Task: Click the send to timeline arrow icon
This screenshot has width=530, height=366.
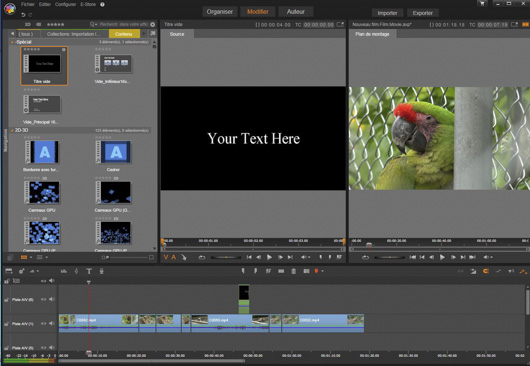Action: (183, 257)
